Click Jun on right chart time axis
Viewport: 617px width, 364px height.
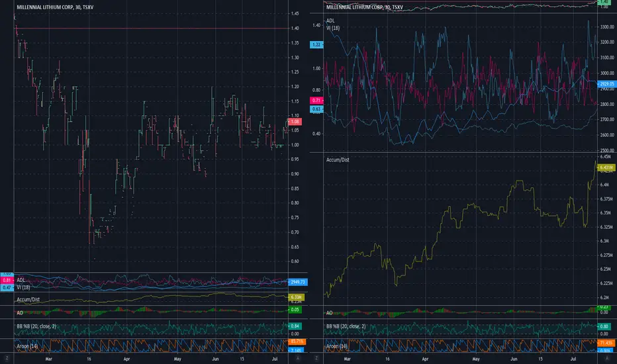click(514, 359)
